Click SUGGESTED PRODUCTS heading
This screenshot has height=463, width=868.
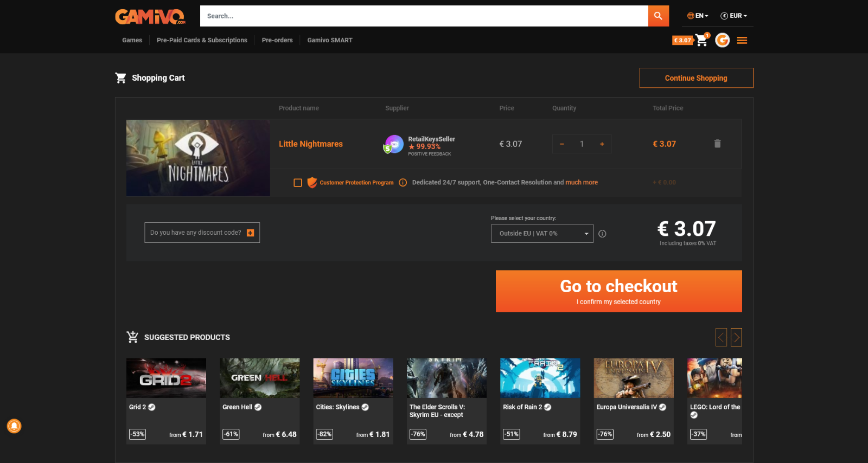click(x=187, y=337)
